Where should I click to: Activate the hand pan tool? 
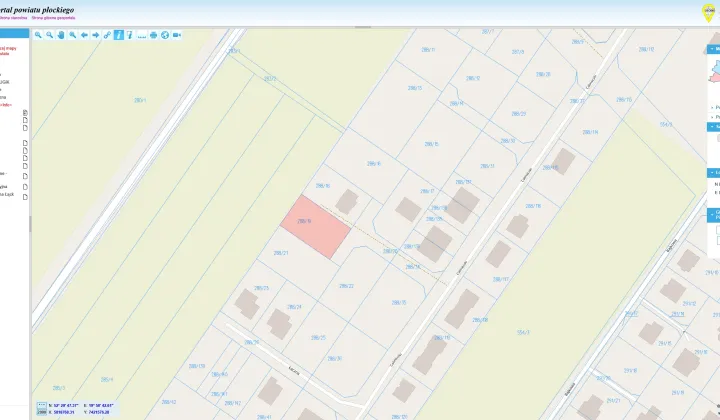61,35
